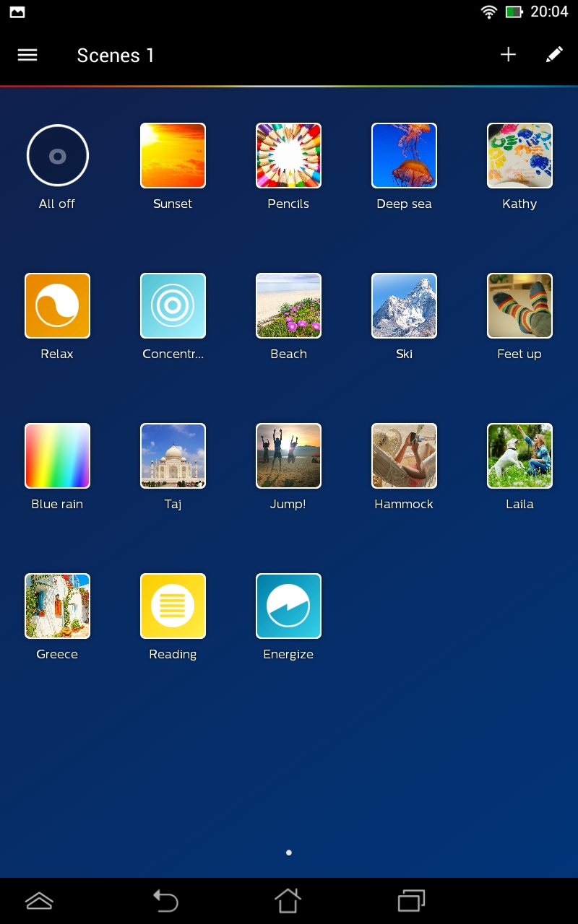Screen dimensions: 578x924
Task: Pick the Kathy handprints scene
Action: [x=520, y=155]
